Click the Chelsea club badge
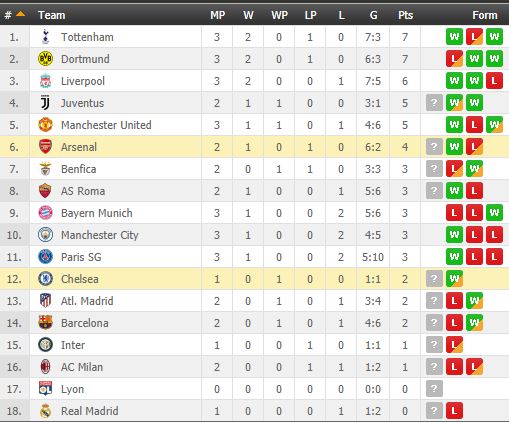 (45, 279)
